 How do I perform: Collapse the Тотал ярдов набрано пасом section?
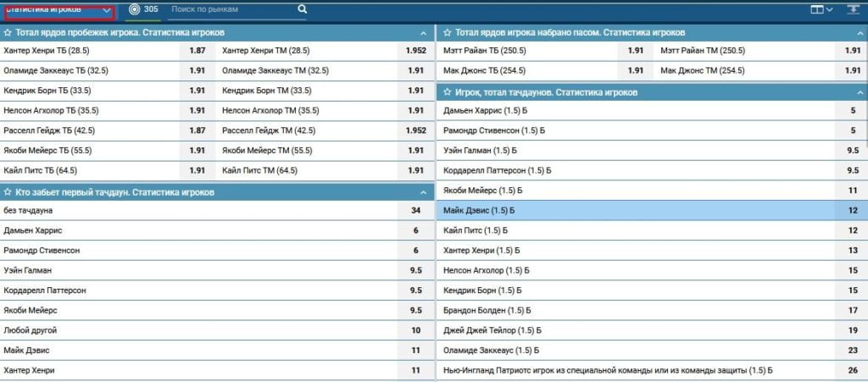860,32
